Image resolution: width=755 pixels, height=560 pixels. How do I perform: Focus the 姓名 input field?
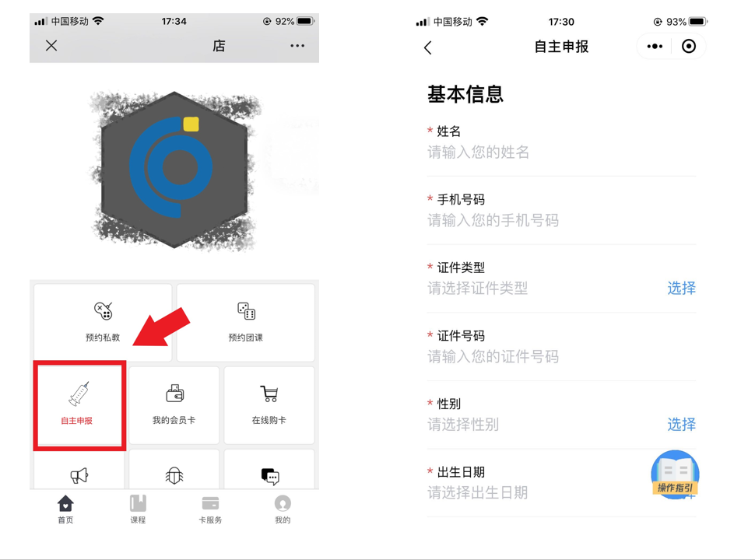pyautogui.click(x=561, y=152)
